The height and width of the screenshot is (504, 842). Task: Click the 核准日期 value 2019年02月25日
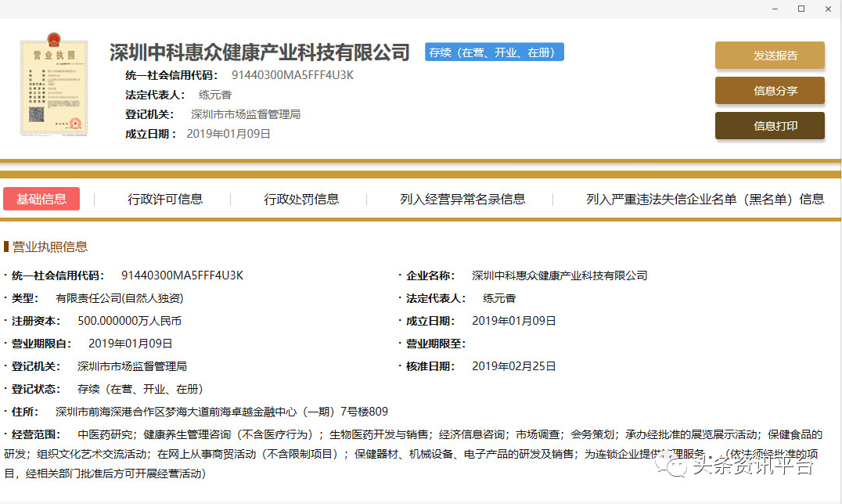click(x=514, y=366)
